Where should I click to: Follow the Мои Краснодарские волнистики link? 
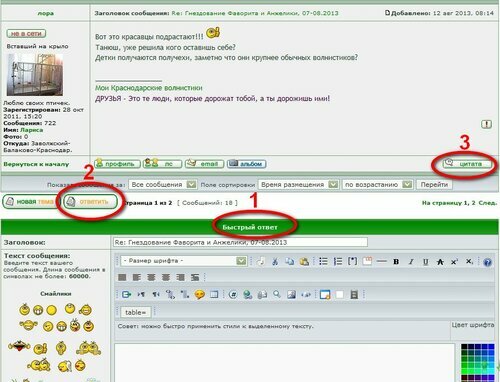coord(149,88)
